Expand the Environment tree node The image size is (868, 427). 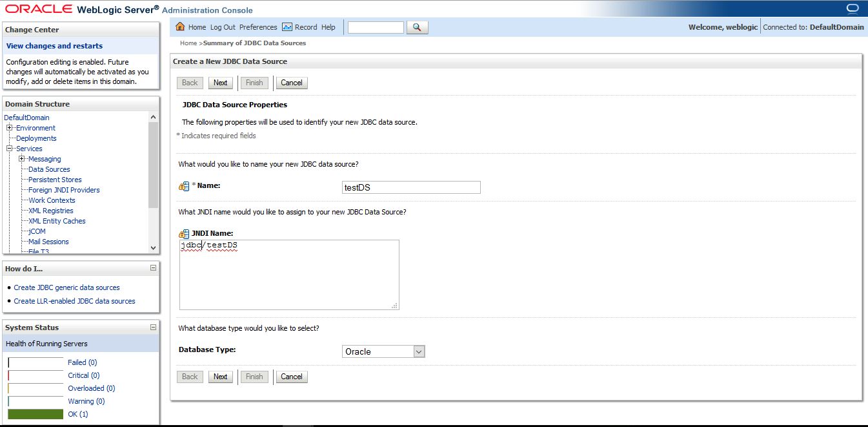pyautogui.click(x=10, y=128)
